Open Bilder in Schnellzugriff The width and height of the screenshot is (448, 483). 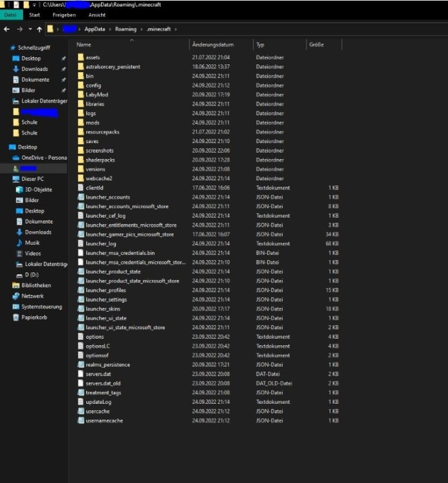28,90
